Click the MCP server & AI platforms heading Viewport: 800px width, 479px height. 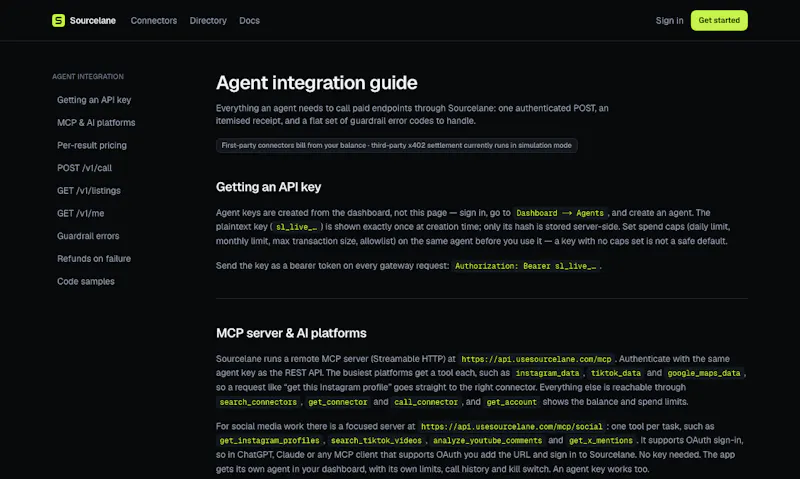click(291, 333)
